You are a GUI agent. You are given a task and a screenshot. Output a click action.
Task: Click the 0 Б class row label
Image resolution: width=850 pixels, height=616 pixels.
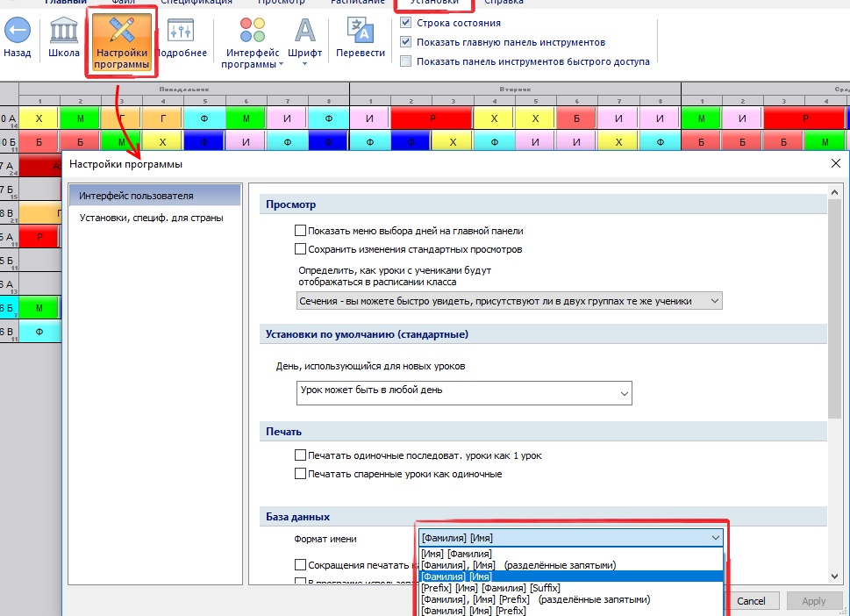click(x=10, y=142)
